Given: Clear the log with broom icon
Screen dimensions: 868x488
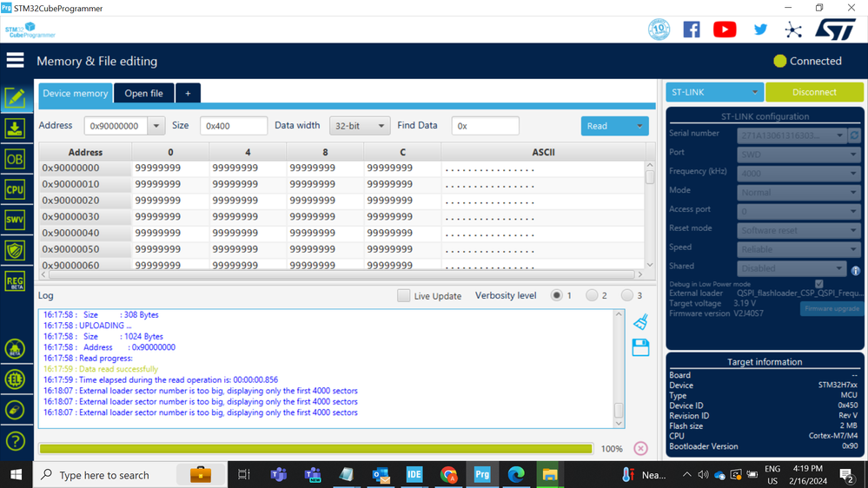Looking at the screenshot, I should pyautogui.click(x=640, y=322).
